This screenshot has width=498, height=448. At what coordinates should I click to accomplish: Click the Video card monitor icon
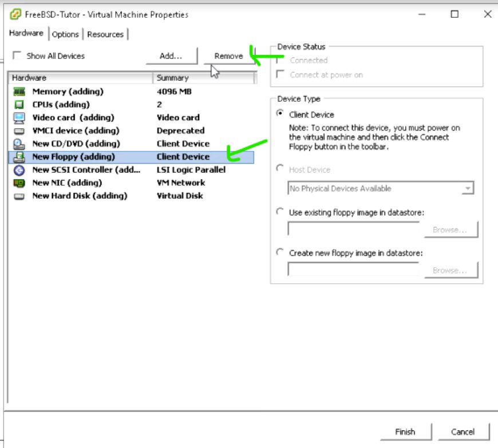pyautogui.click(x=19, y=118)
